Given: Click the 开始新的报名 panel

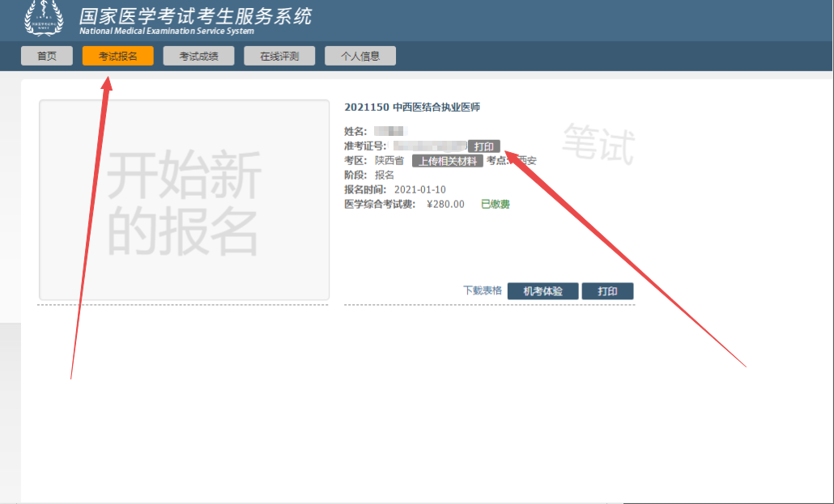Looking at the screenshot, I should 184,200.
